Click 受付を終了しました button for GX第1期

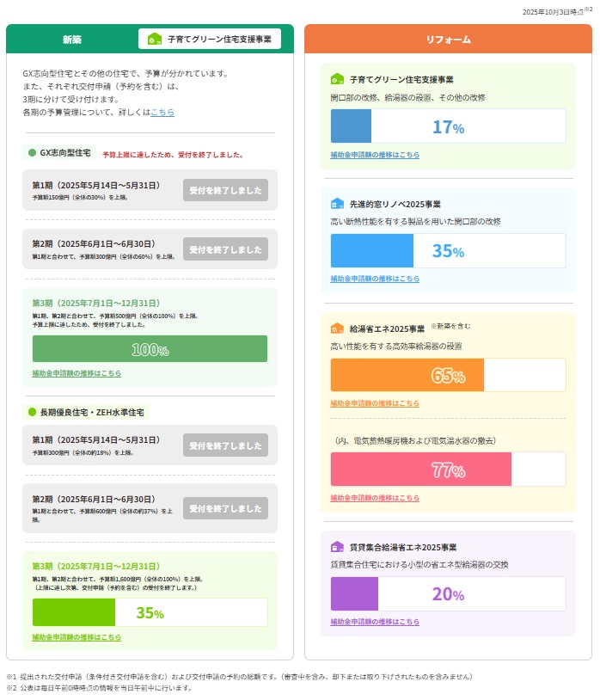tap(225, 190)
